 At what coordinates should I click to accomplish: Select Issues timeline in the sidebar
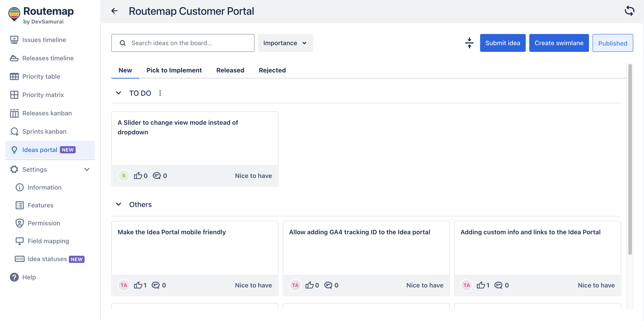[x=44, y=40]
